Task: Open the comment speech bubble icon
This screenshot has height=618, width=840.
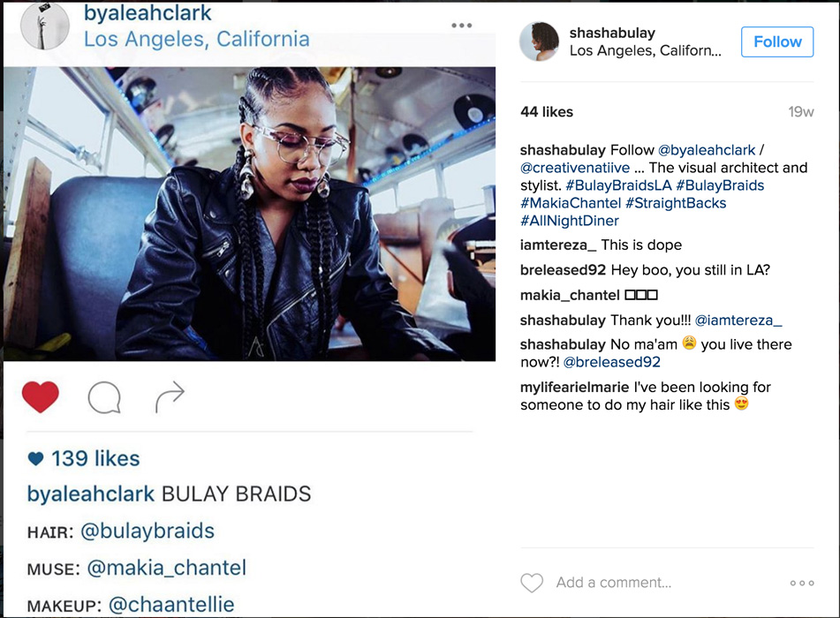Action: pos(104,397)
